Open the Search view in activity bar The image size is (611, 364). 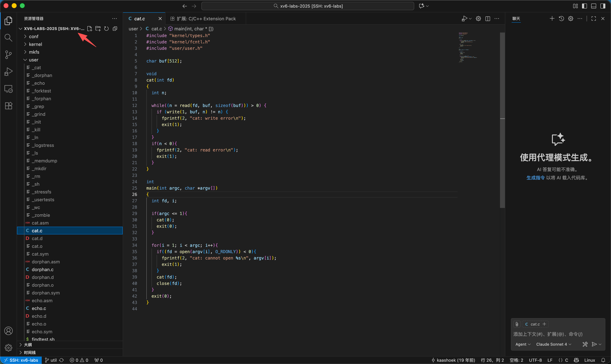coord(8,38)
